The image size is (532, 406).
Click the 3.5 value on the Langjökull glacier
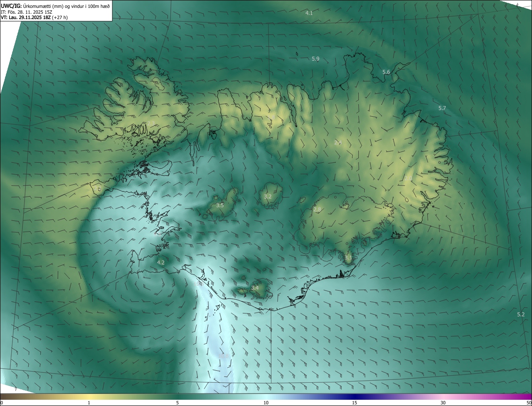tap(220, 205)
